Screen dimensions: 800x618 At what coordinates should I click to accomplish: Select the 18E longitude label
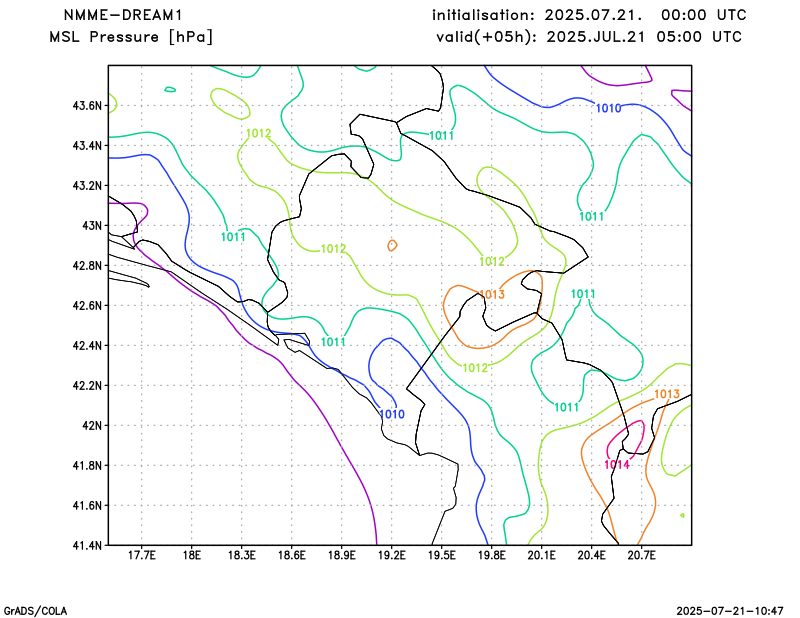pos(192,555)
